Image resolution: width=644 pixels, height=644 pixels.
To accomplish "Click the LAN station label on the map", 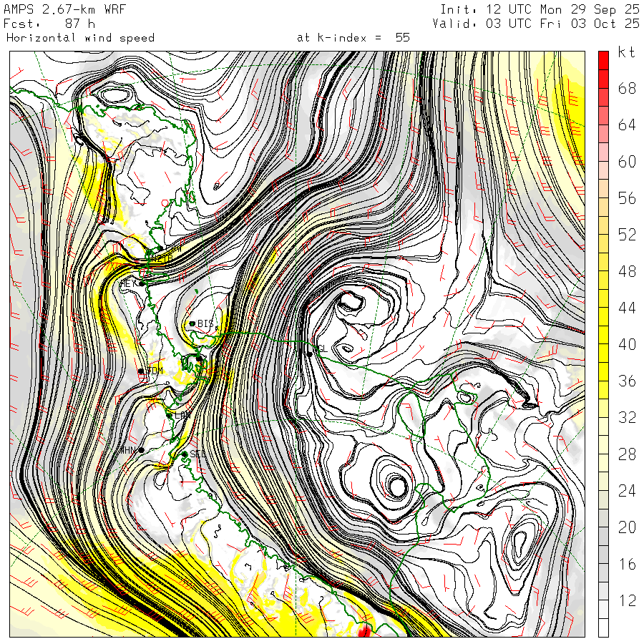I will pyautogui.click(x=182, y=415).
